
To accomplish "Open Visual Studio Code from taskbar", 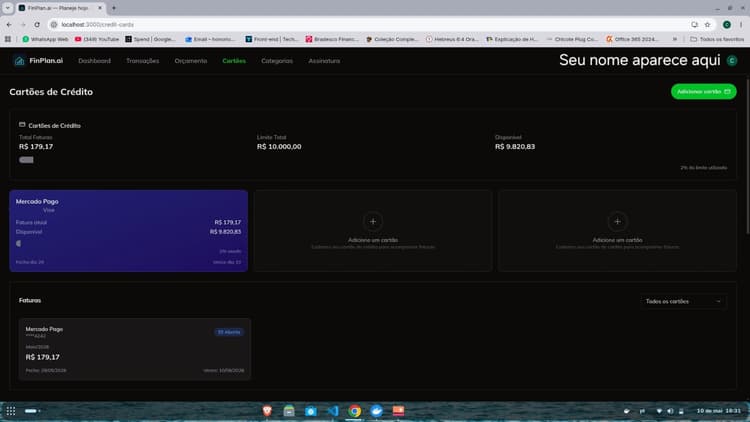I will point(333,411).
